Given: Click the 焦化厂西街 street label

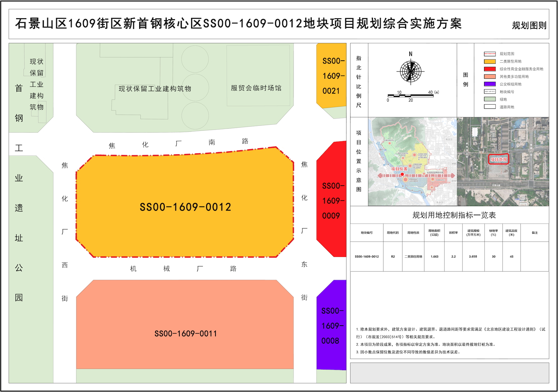Looking at the screenshot, I should pos(65,232).
